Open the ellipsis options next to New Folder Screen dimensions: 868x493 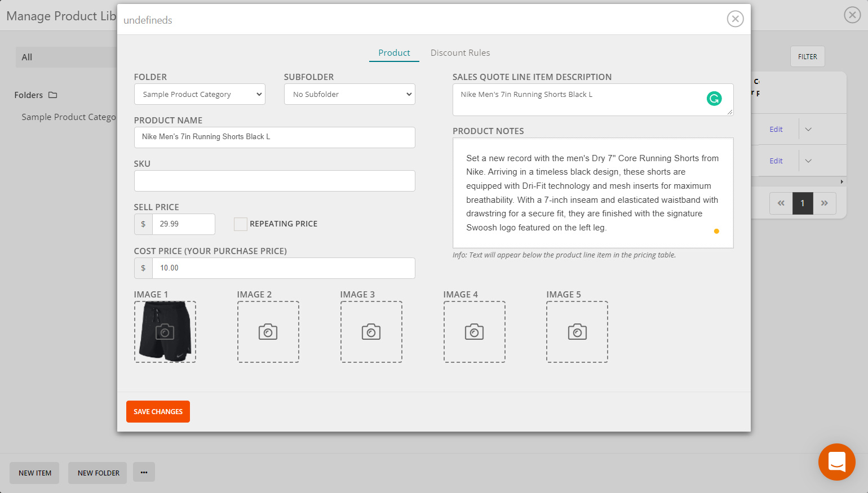pyautogui.click(x=144, y=472)
